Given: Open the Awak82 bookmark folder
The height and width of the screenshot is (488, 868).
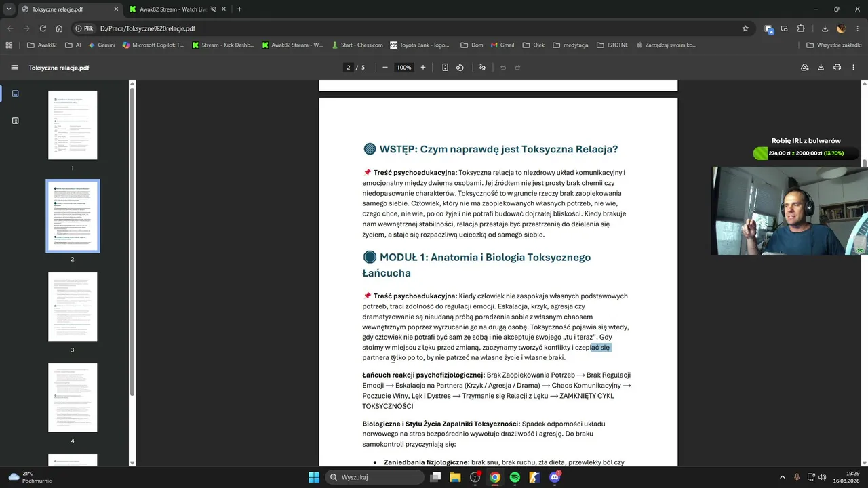Looking at the screenshot, I should coord(42,45).
